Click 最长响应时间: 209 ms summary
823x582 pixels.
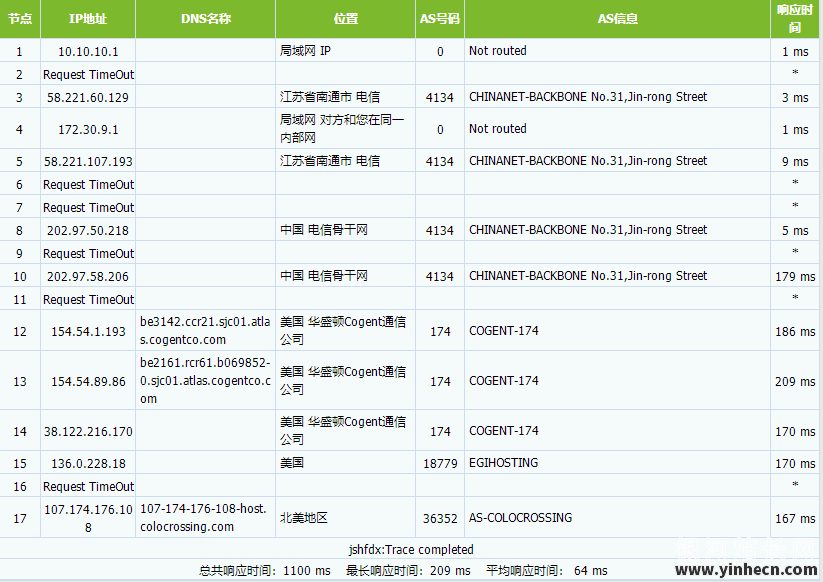pyautogui.click(x=408, y=571)
